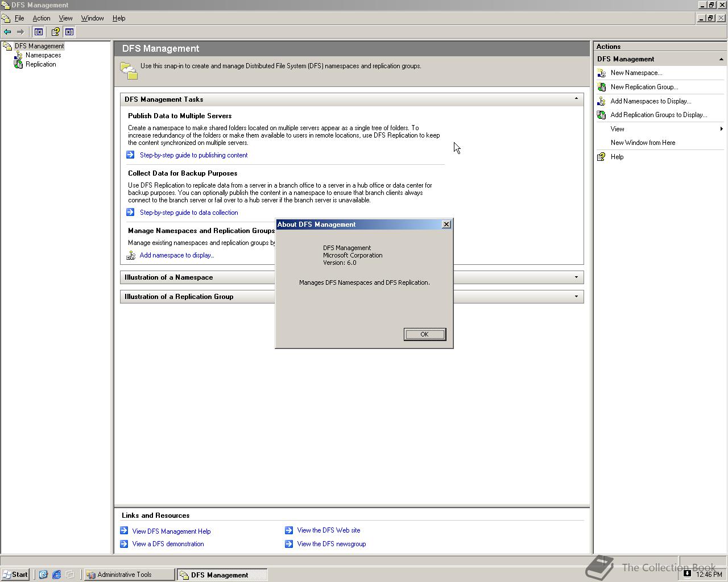Click the Namespaces tree icon
Screen dimensions: 728x582
pyautogui.click(x=18, y=55)
